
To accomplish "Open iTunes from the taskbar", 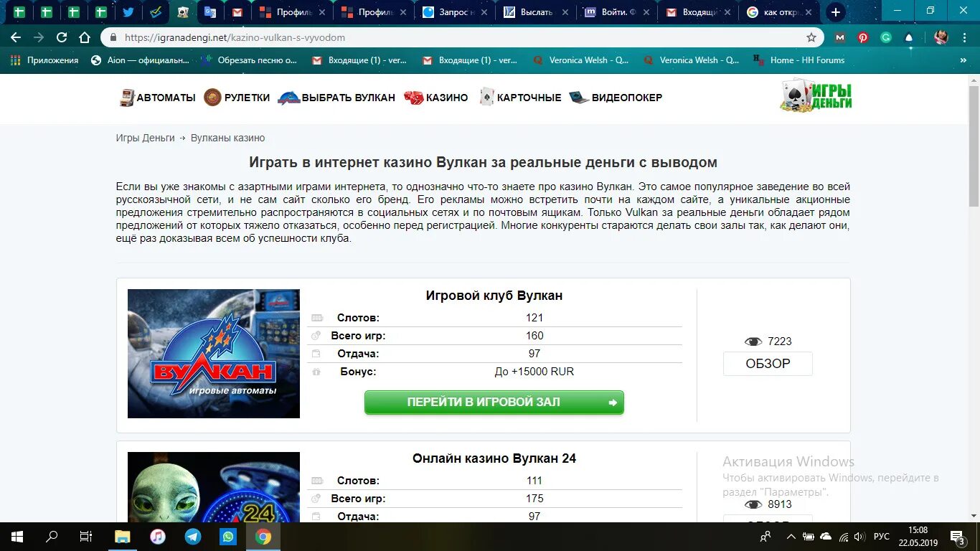I will pyautogui.click(x=158, y=537).
